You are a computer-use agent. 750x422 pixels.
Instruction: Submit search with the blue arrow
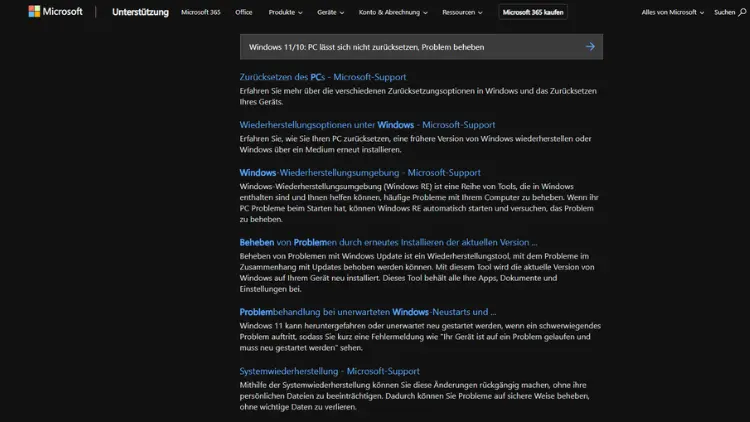(590, 46)
